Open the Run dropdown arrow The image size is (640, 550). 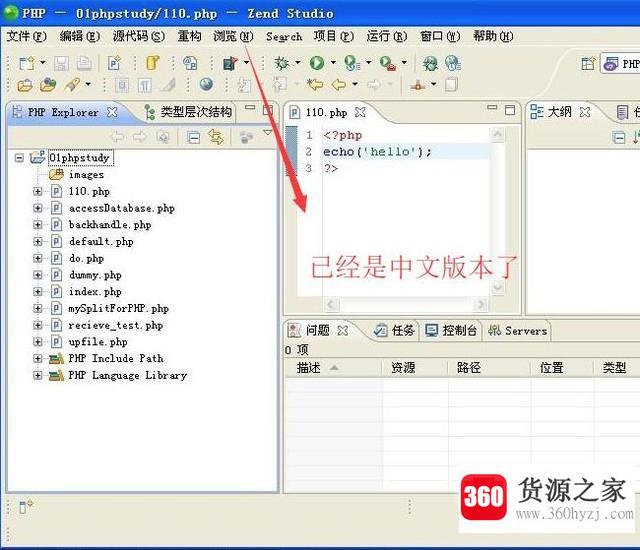(333, 63)
